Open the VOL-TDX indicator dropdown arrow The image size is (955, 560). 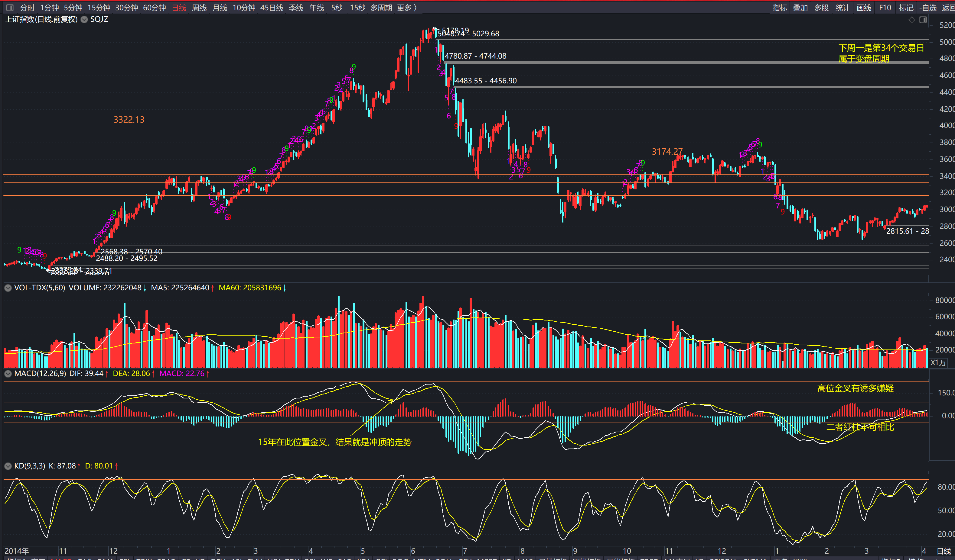point(8,288)
